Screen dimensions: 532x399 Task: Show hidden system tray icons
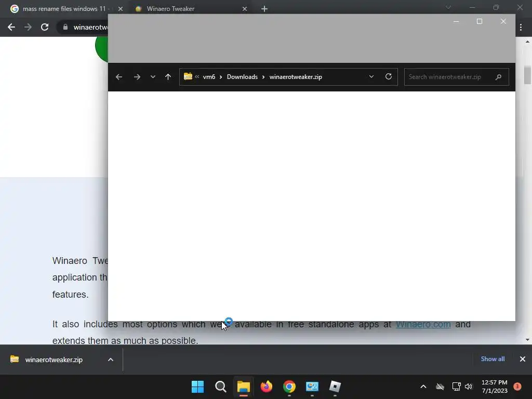423,387
